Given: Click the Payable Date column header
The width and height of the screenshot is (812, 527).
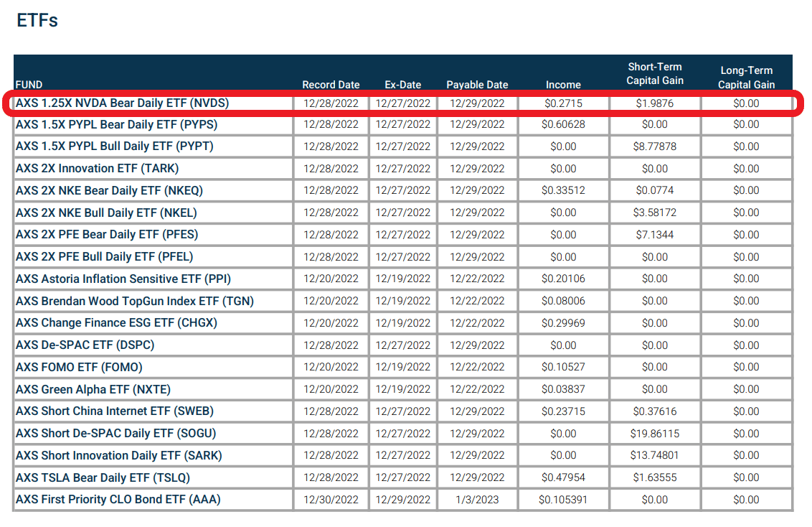Looking at the screenshot, I should (x=477, y=85).
